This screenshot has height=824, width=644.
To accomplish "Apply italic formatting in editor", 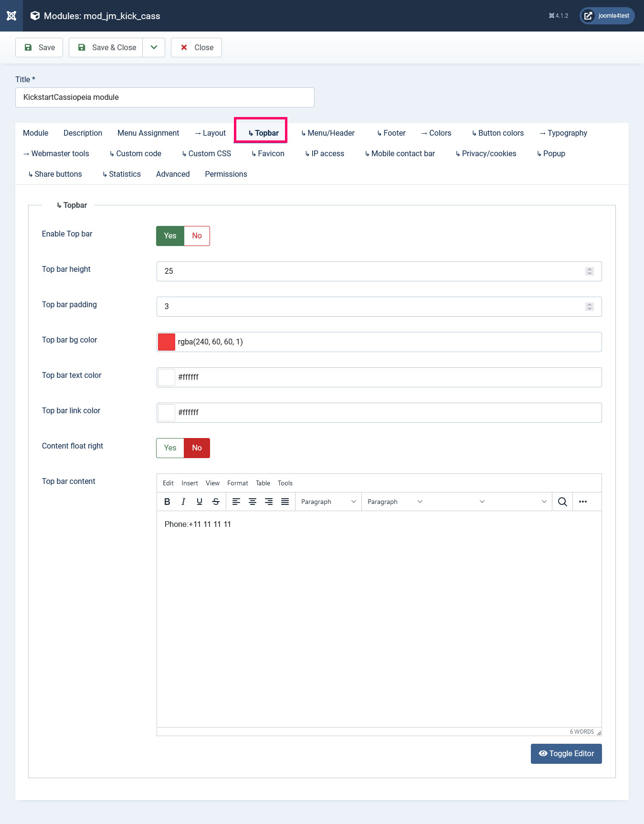I will (x=183, y=502).
